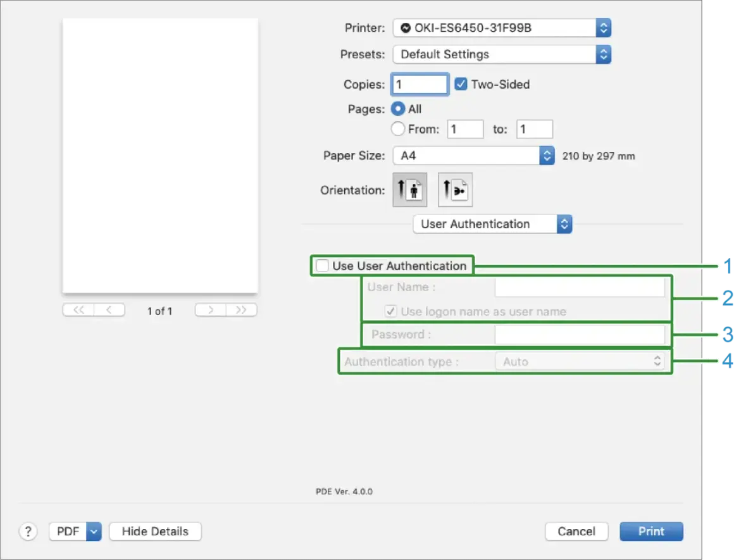This screenshot has height=560, width=734.
Task: Open Authentication type Auto dropdown
Action: pyautogui.click(x=580, y=361)
